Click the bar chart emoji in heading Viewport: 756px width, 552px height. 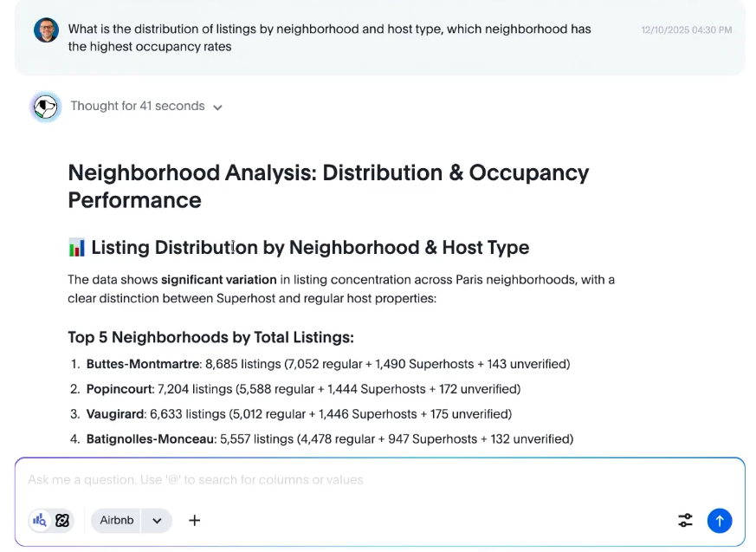click(77, 248)
